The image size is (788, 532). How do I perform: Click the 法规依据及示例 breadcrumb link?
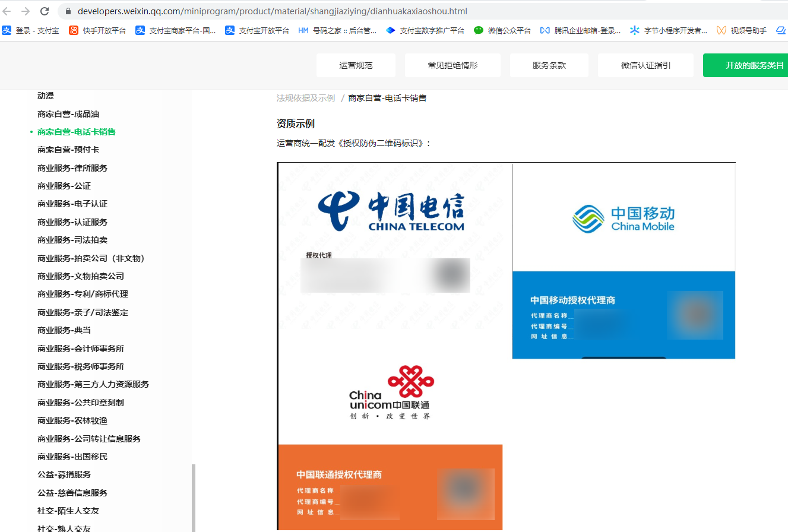[x=306, y=98]
